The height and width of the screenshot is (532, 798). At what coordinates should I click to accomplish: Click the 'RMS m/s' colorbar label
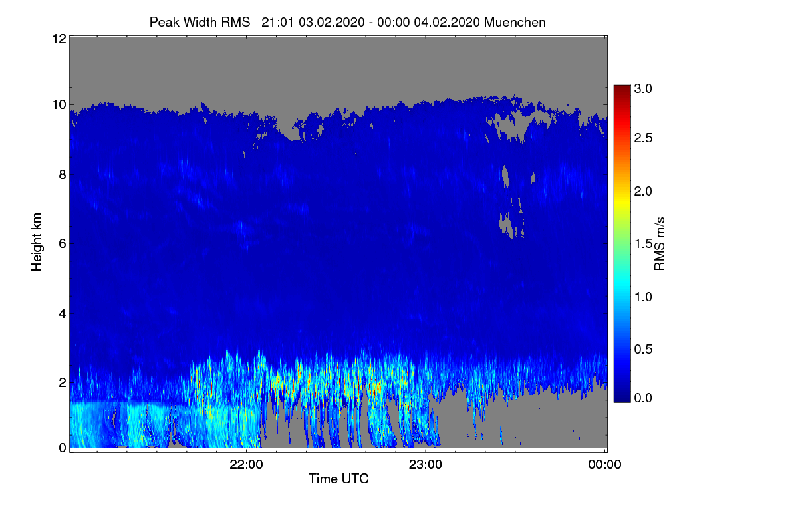(660, 243)
